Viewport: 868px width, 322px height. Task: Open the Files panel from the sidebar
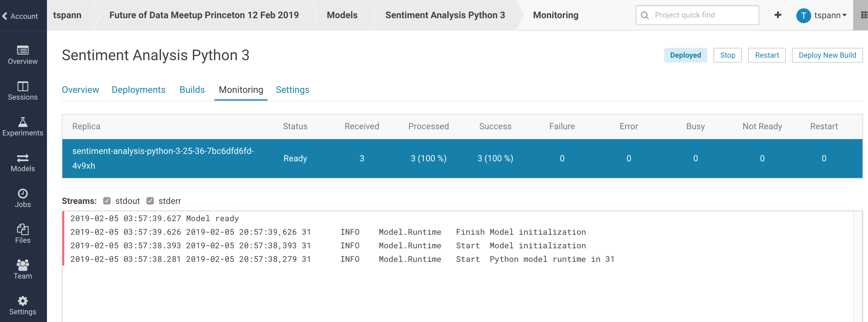tap(23, 234)
